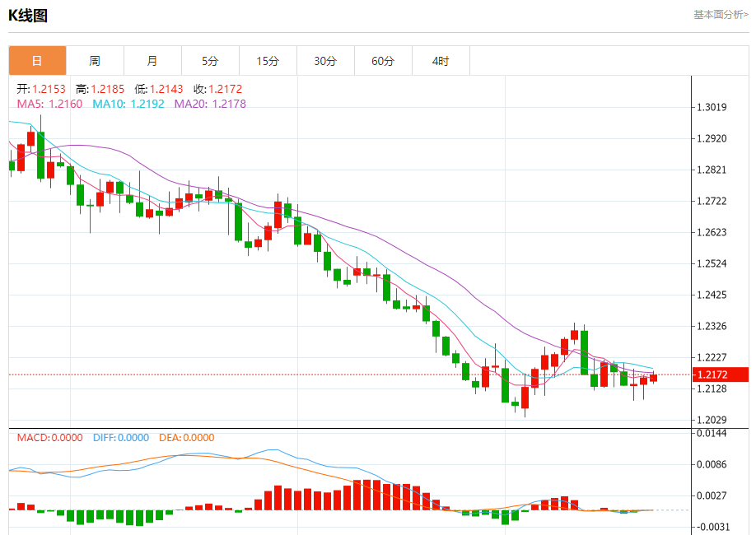Click the MACD:0.0000 indicator label

coord(49,438)
